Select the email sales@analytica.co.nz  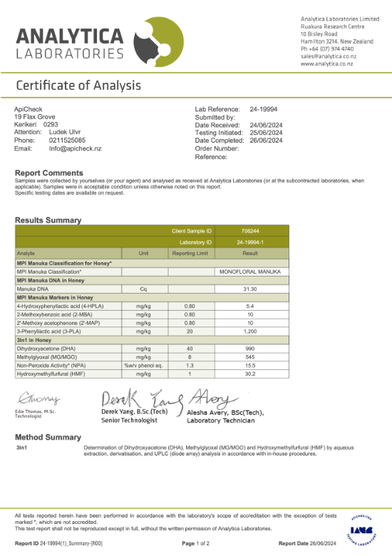coord(329,56)
